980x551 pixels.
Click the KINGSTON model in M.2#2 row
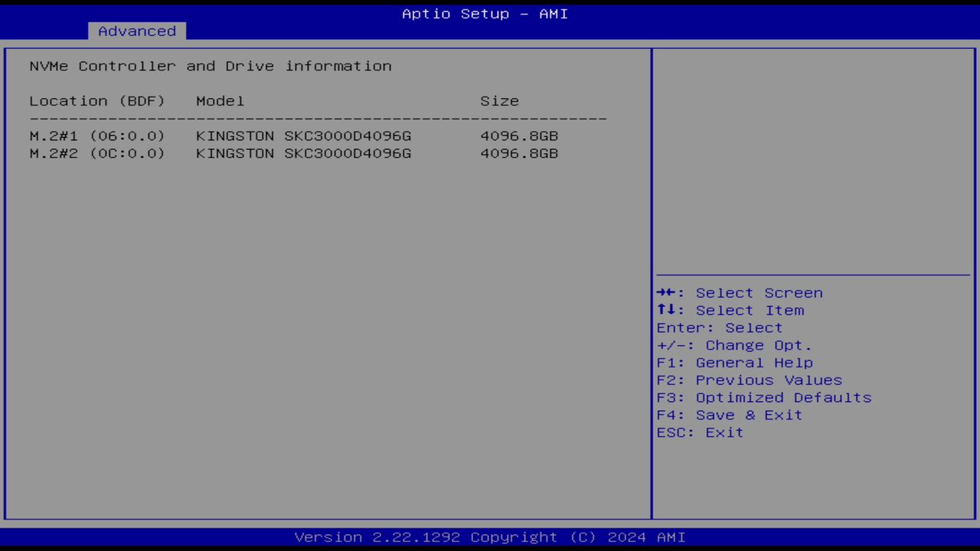(304, 154)
